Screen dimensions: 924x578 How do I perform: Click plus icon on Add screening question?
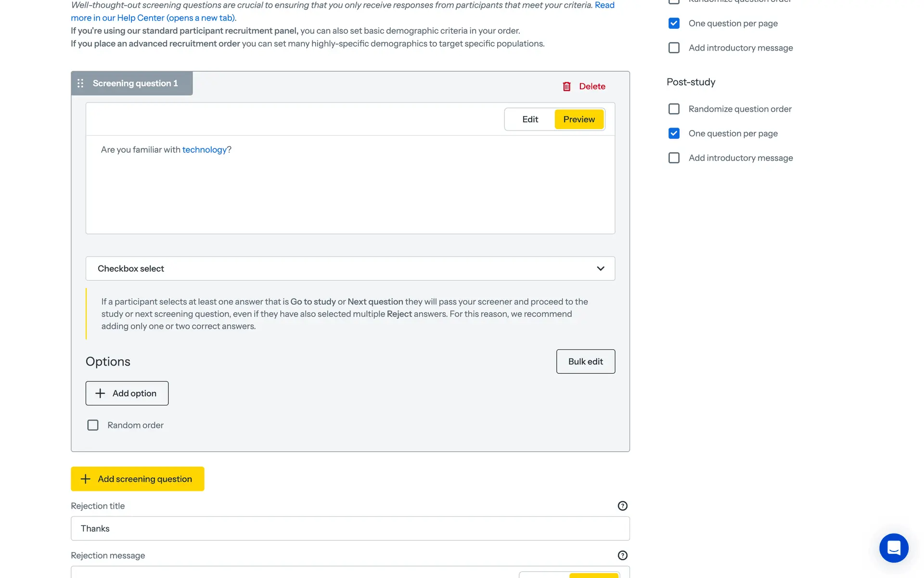(86, 479)
